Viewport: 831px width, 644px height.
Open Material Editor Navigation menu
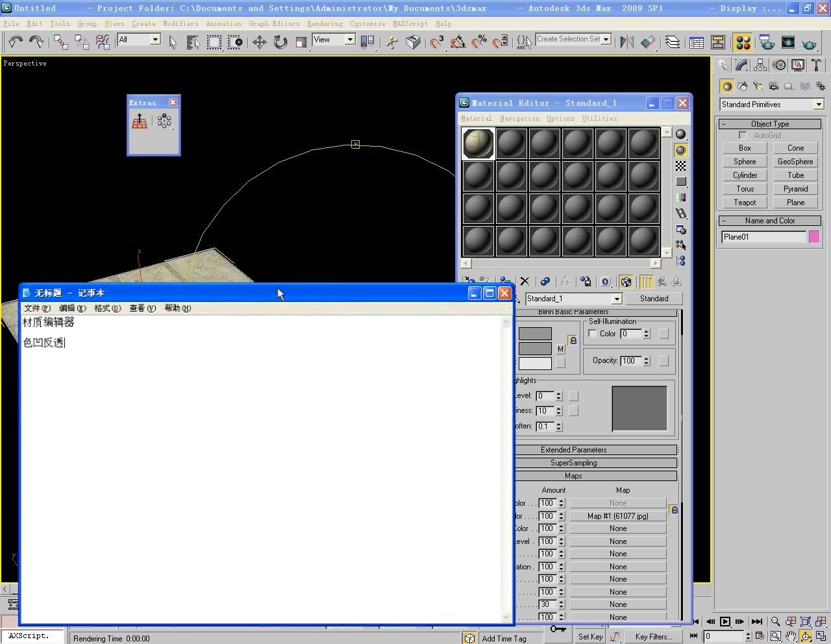(x=519, y=119)
